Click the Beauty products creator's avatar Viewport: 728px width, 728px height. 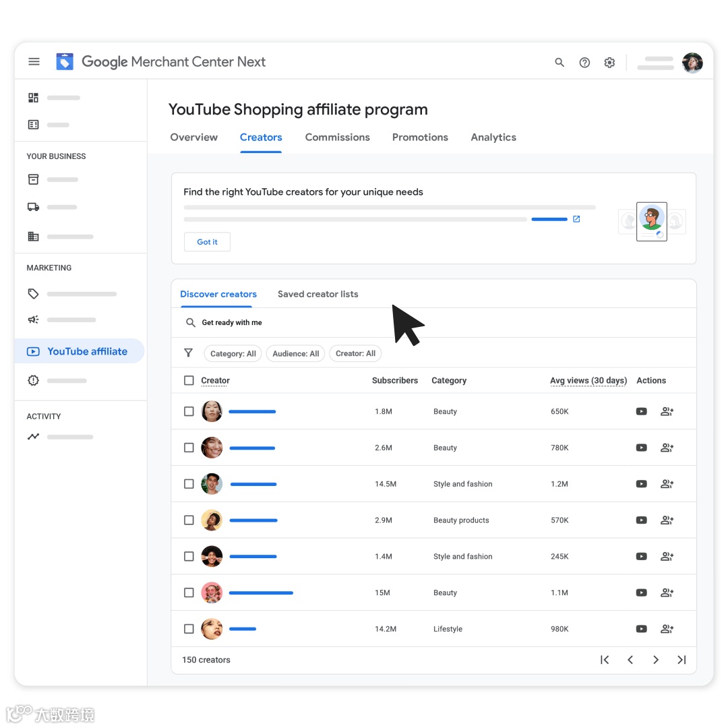212,520
